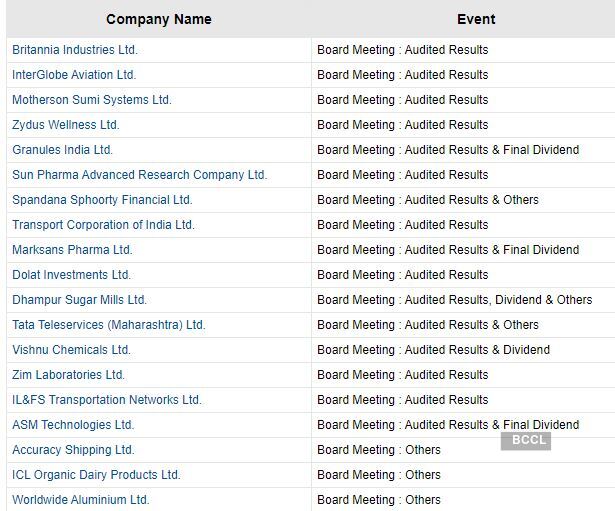Click Zim Laboratories Ltd. link
615x511 pixels.
click(x=69, y=375)
